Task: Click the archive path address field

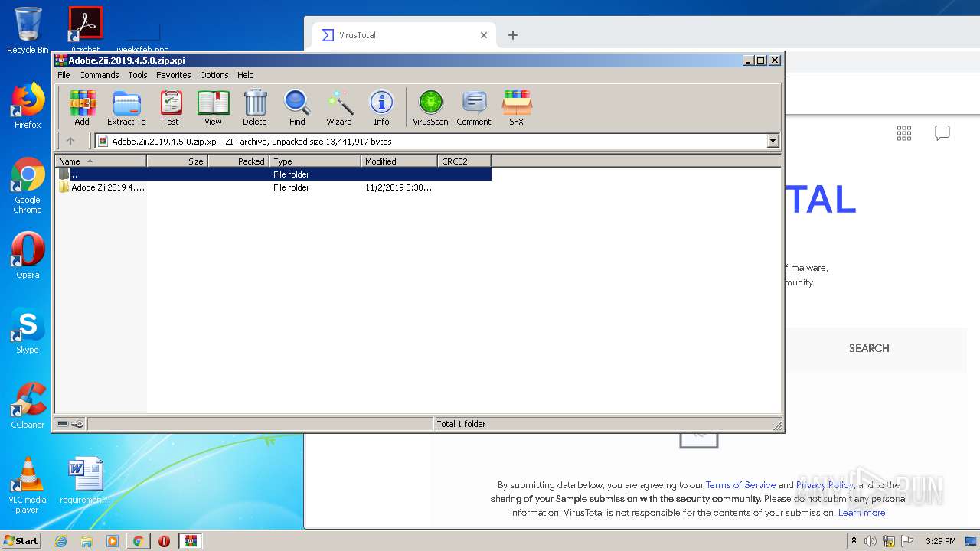Action: (432, 141)
